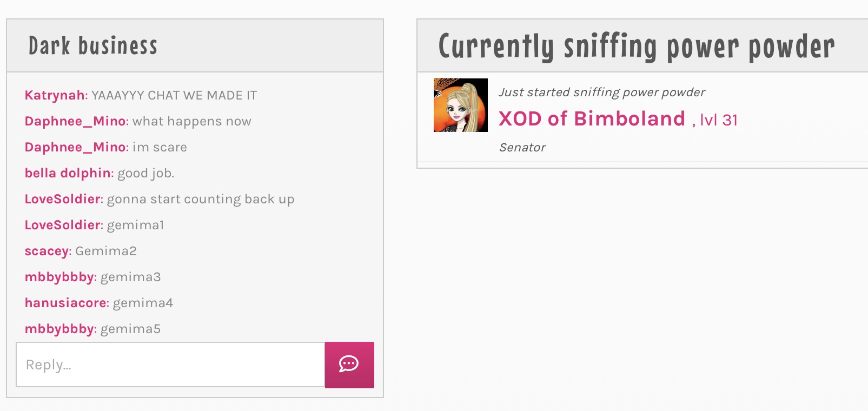868x411 pixels.
Task: Select Daphnee_Mino on 'im scare' message
Action: [75, 147]
